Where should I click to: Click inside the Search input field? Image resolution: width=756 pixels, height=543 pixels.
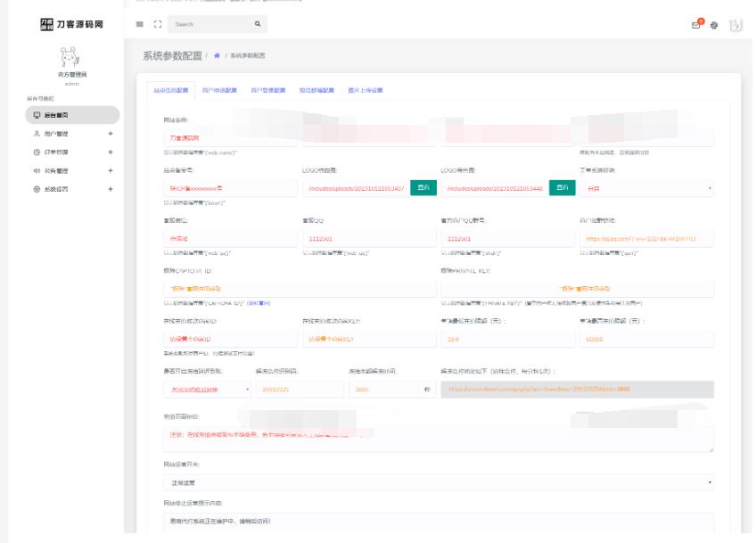coord(205,24)
